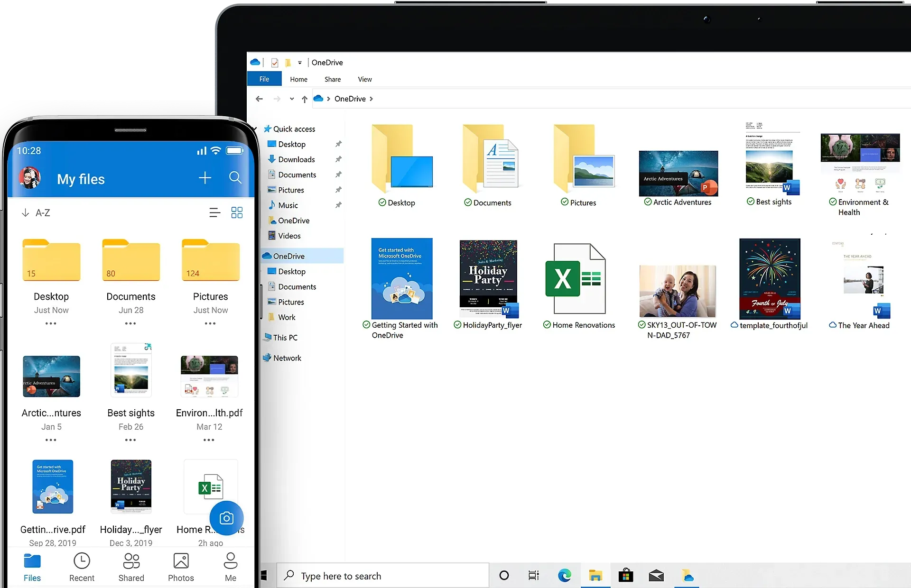Open Holiday flyer thumbnail on phone

(131, 487)
